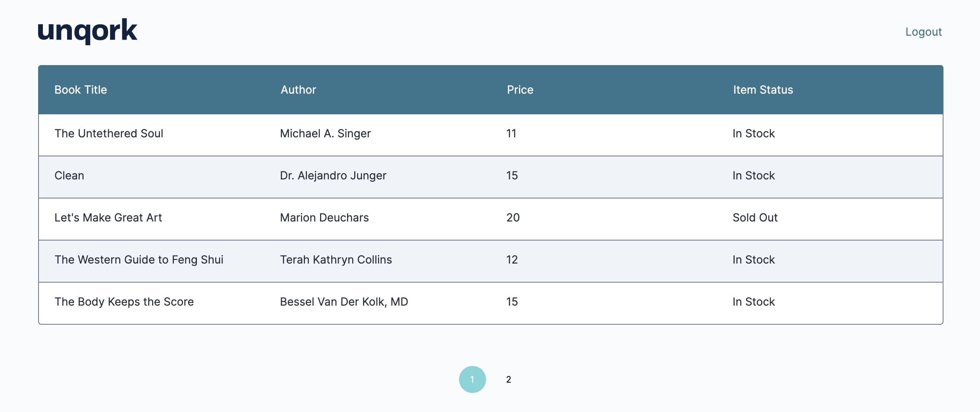Viewport: 980px width, 412px height.
Task: Click the Book Title column header
Action: pyautogui.click(x=81, y=90)
